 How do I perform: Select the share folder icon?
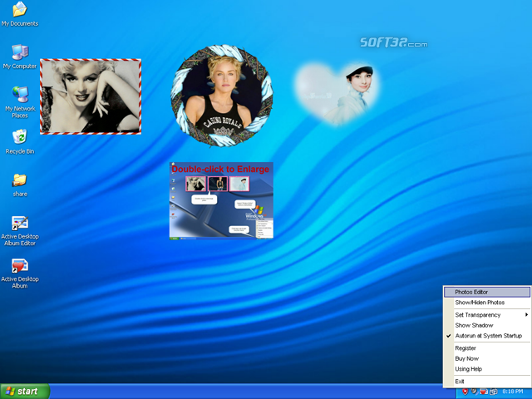point(20,185)
